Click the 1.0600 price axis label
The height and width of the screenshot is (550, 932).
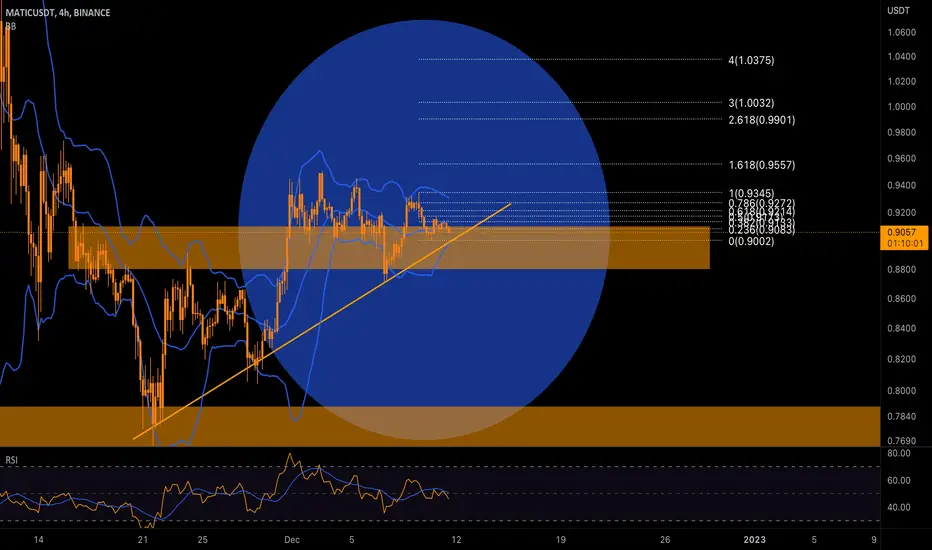pyautogui.click(x=901, y=33)
